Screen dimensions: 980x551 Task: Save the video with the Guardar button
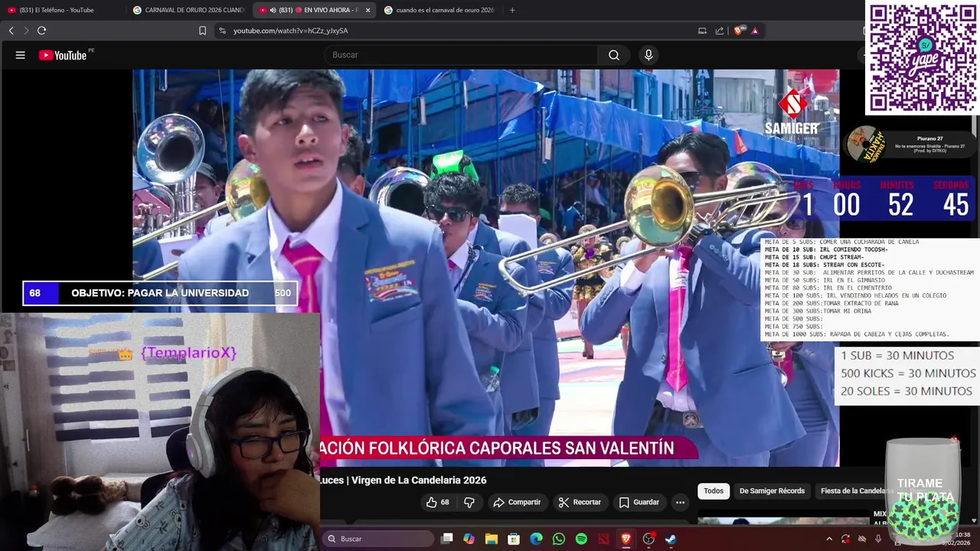[639, 502]
